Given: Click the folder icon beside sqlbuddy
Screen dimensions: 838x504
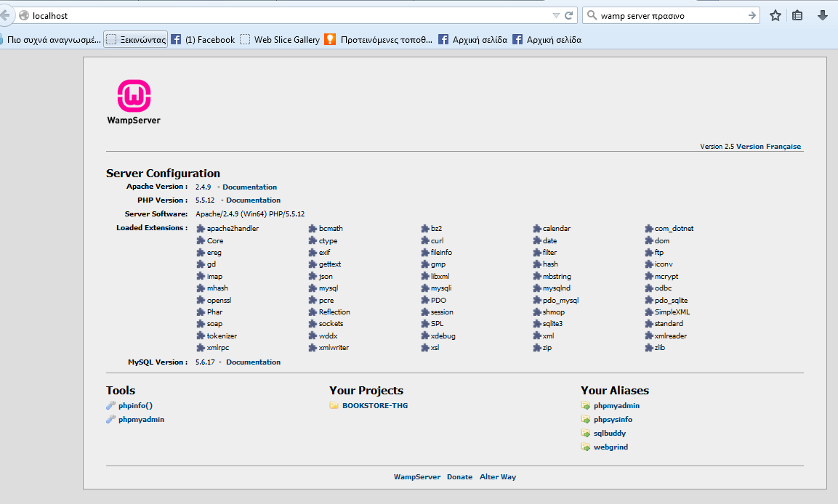Looking at the screenshot, I should (x=586, y=434).
